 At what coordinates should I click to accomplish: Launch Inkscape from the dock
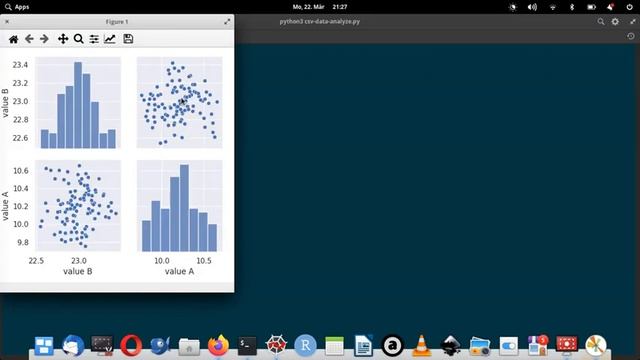point(451,346)
